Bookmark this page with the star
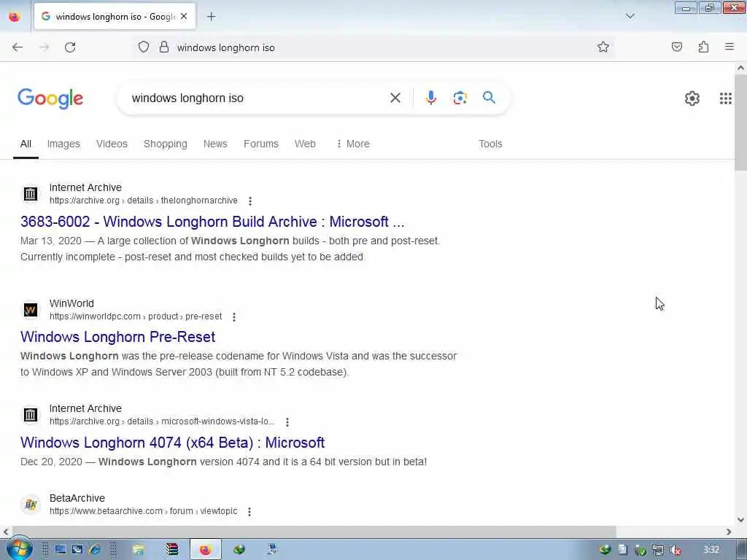 [603, 47]
